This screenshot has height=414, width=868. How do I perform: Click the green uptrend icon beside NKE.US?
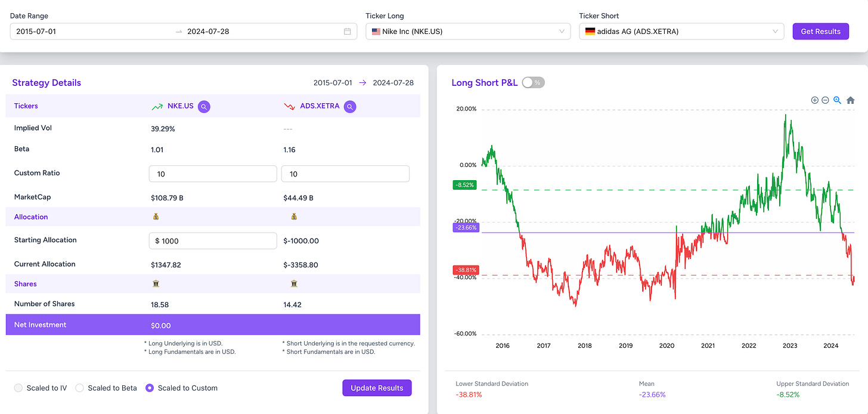point(157,107)
